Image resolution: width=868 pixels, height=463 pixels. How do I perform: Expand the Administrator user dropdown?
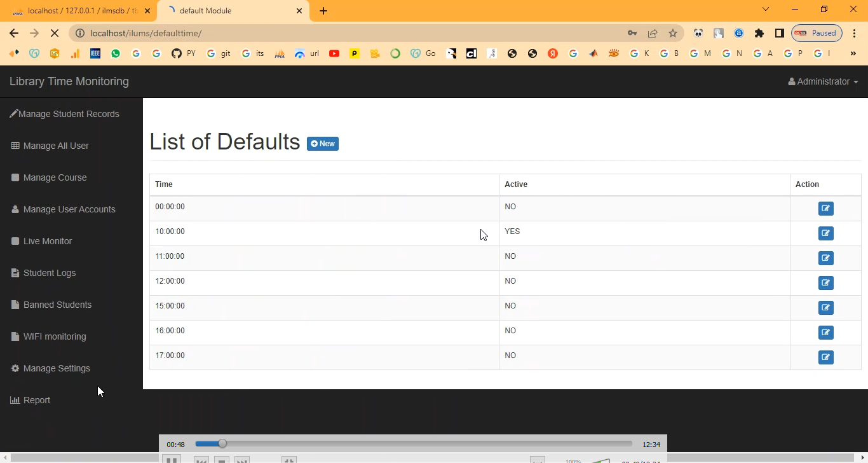pyautogui.click(x=823, y=81)
